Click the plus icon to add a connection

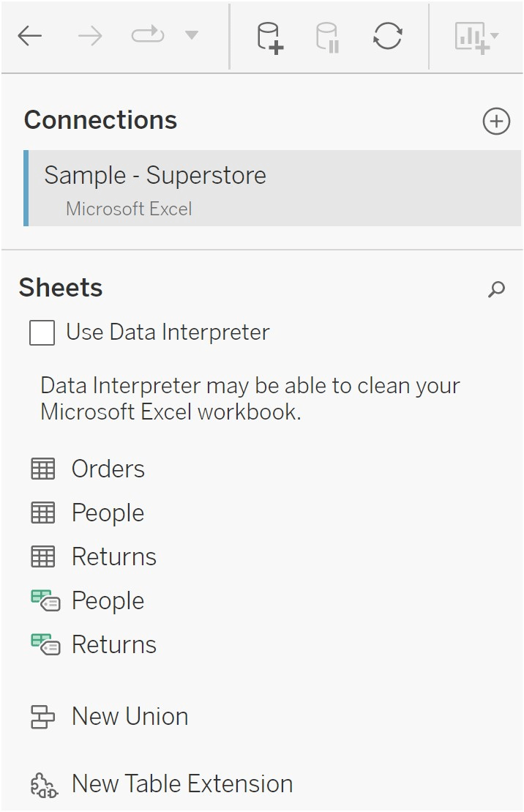(x=496, y=122)
